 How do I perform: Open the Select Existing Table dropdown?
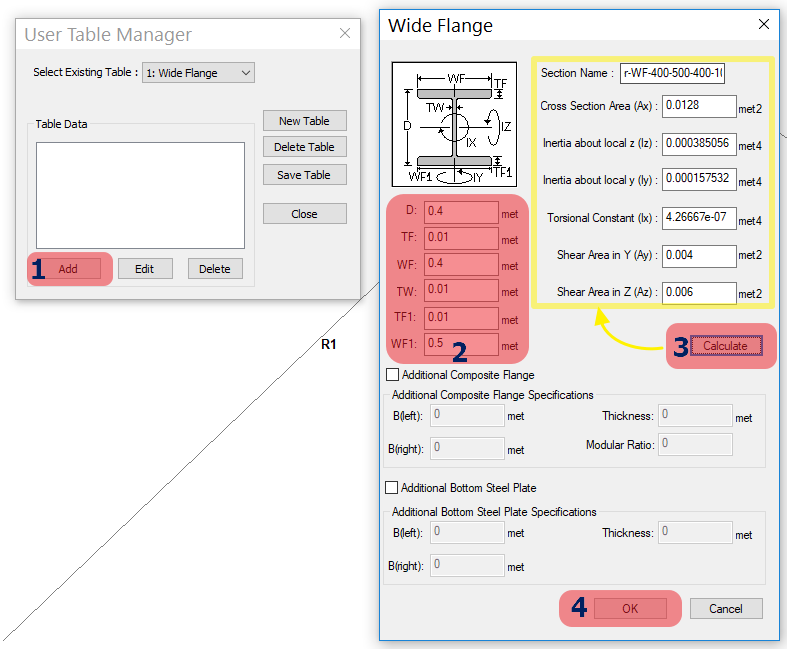click(x=199, y=73)
